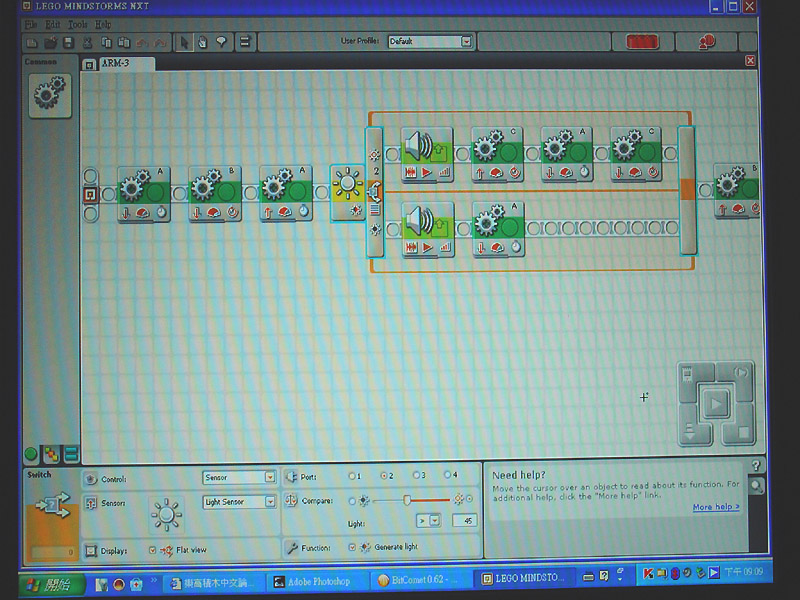This screenshot has height=600, width=800.
Task: Open the File menu
Action: [x=31, y=24]
